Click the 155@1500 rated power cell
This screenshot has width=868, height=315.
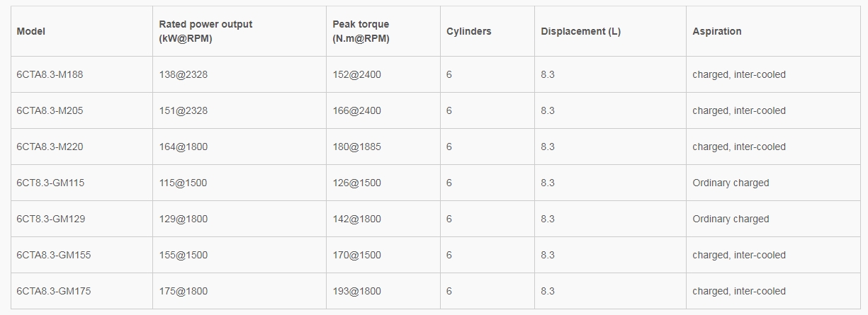[x=183, y=255]
